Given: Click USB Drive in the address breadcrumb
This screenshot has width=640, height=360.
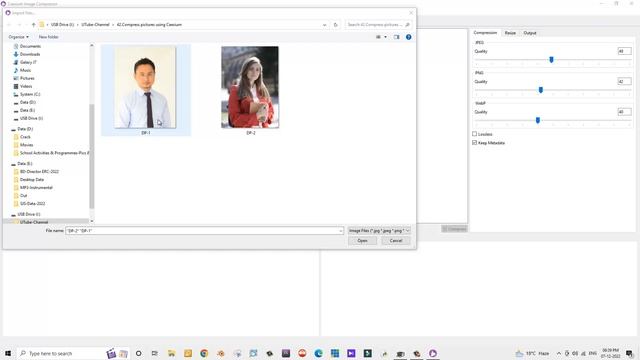Looking at the screenshot, I should 62,24.
